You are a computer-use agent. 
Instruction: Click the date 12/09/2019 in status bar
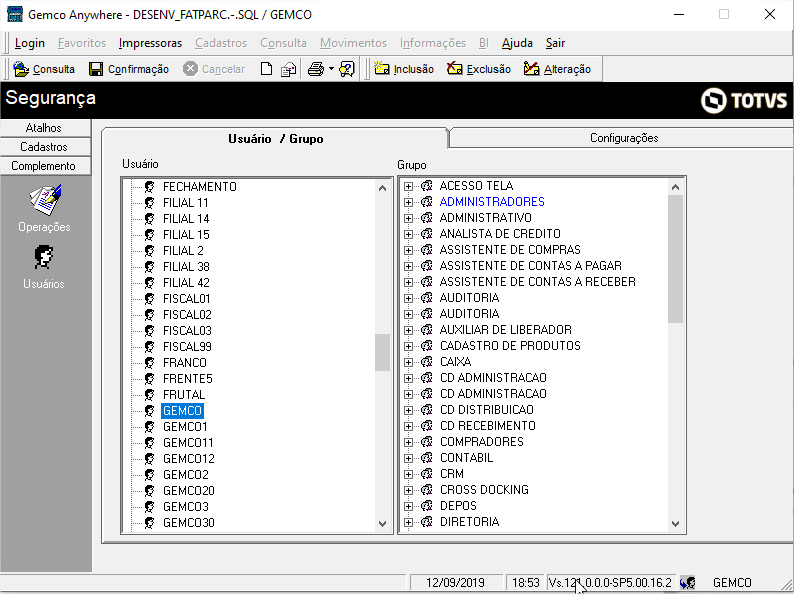(455, 583)
